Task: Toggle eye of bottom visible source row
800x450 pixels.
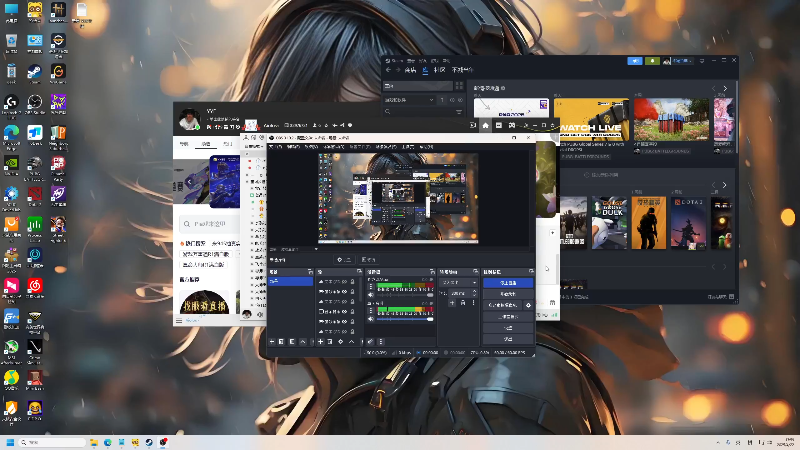Action: 344,332
